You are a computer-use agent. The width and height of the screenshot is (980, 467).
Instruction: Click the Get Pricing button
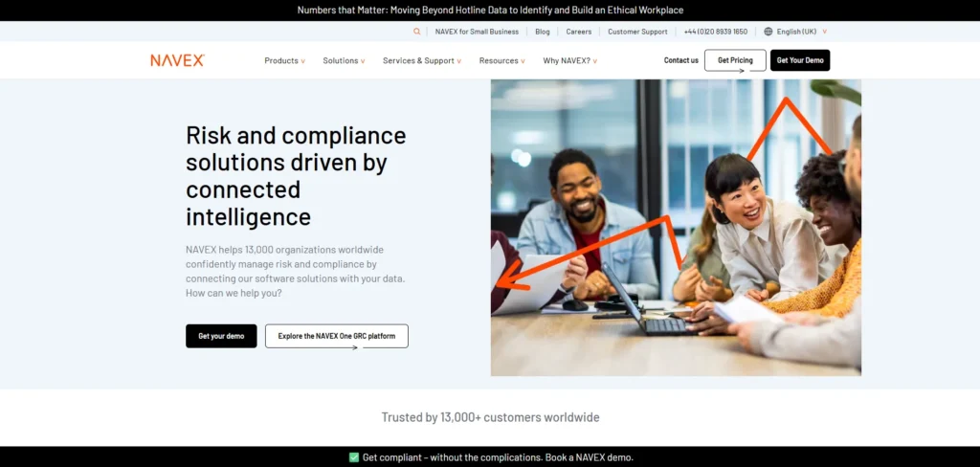(x=735, y=60)
